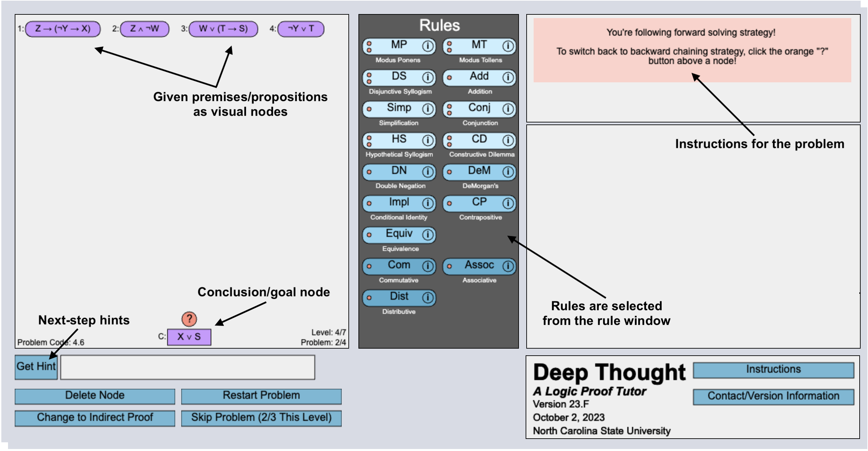
Task: Pick the Com commutative rule
Action: pos(399,266)
